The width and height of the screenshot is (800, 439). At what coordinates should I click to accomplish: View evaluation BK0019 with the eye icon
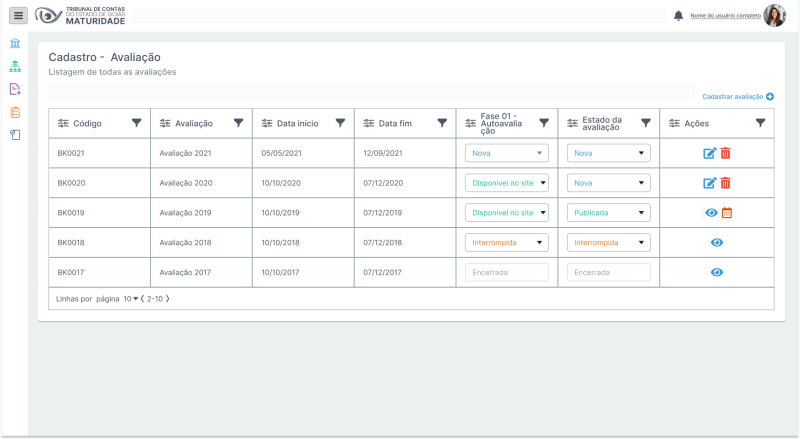pos(711,213)
